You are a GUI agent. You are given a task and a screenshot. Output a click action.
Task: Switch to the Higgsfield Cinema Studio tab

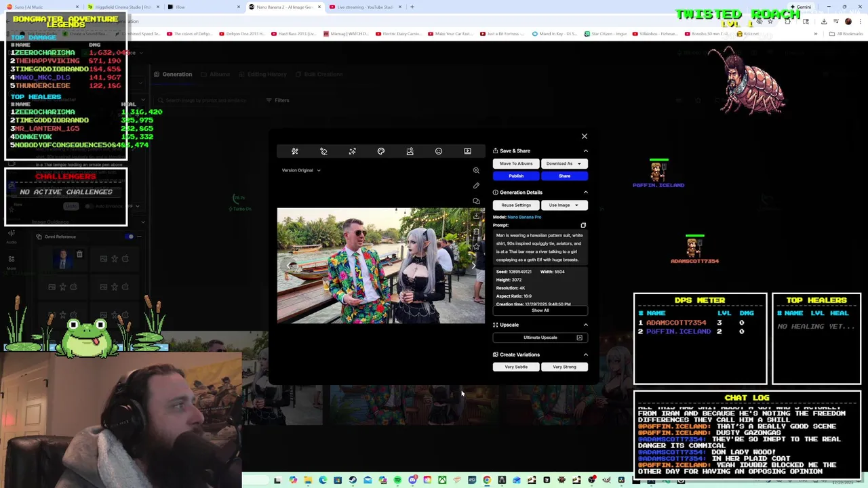[x=123, y=7]
